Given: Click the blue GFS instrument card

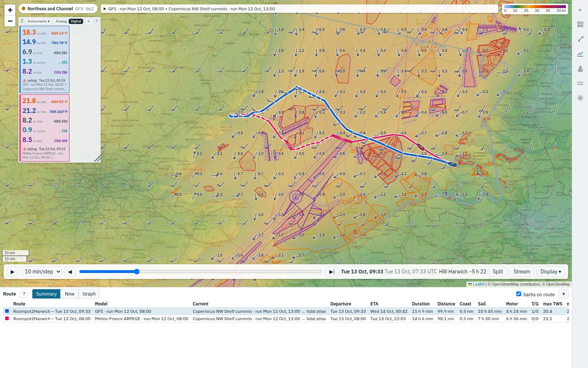Looking at the screenshot, I should tap(44, 59).
